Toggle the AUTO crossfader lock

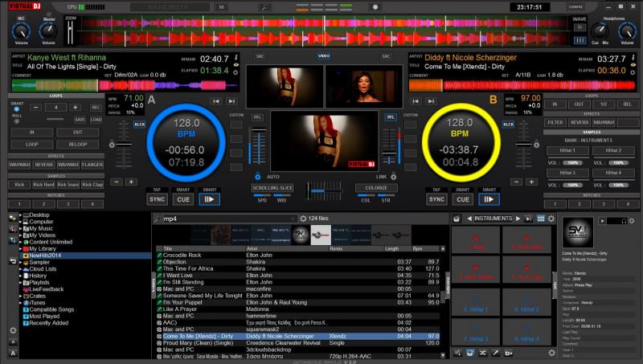257,177
